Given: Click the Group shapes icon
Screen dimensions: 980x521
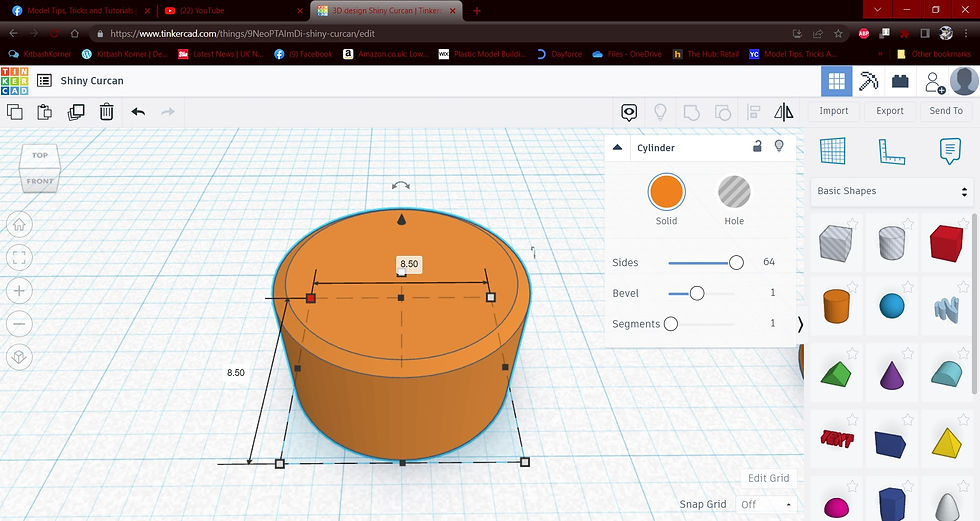Looking at the screenshot, I should (691, 112).
